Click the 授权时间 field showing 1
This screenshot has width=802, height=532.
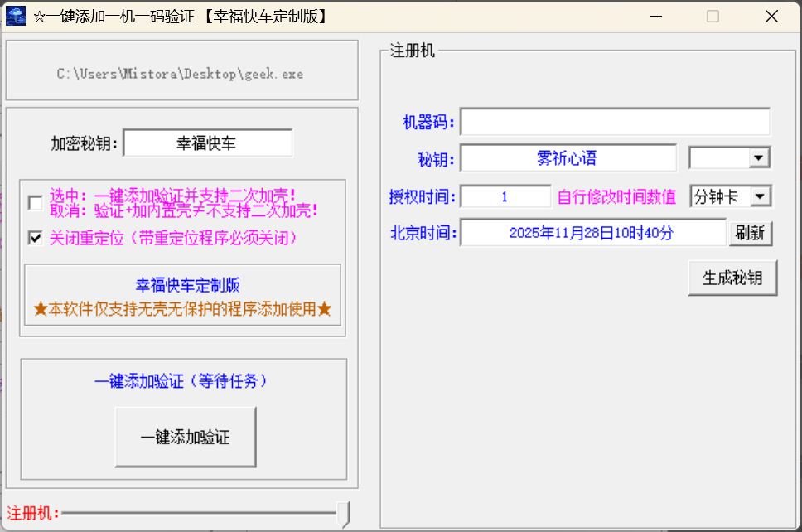(x=508, y=196)
